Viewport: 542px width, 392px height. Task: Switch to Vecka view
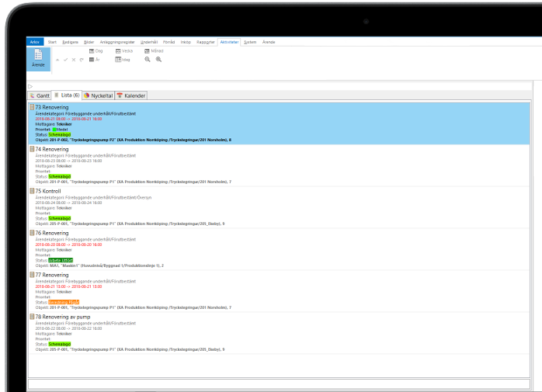pyautogui.click(x=124, y=50)
